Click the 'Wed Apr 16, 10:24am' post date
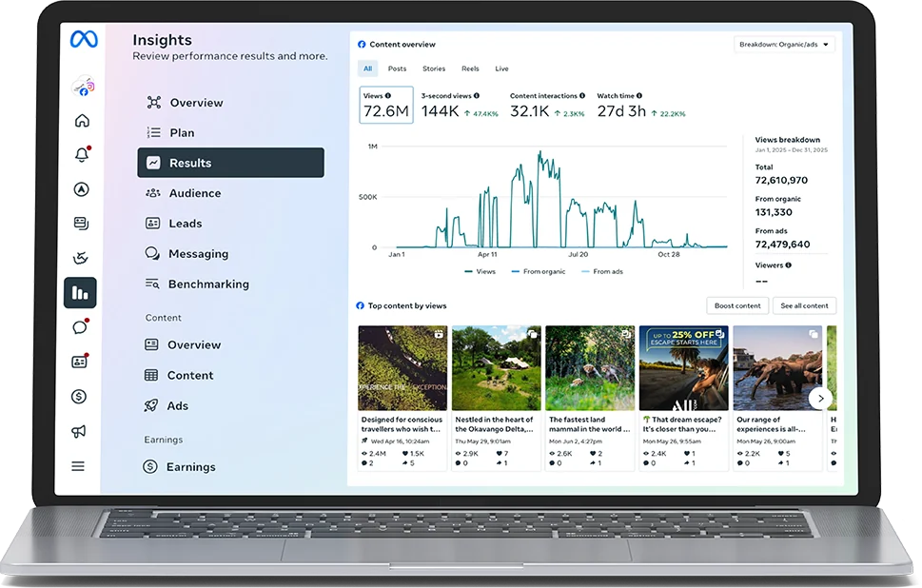 tap(400, 441)
